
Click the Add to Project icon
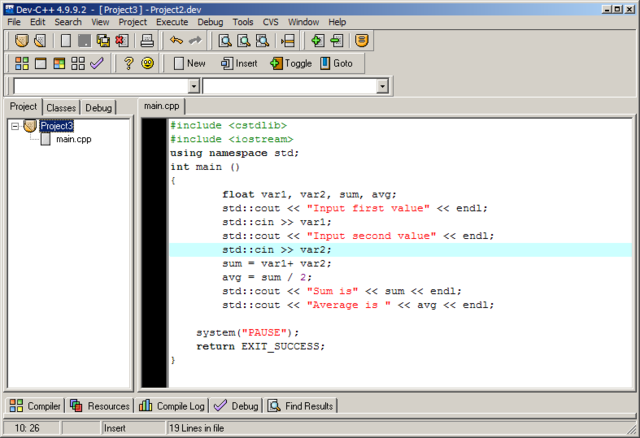click(318, 40)
